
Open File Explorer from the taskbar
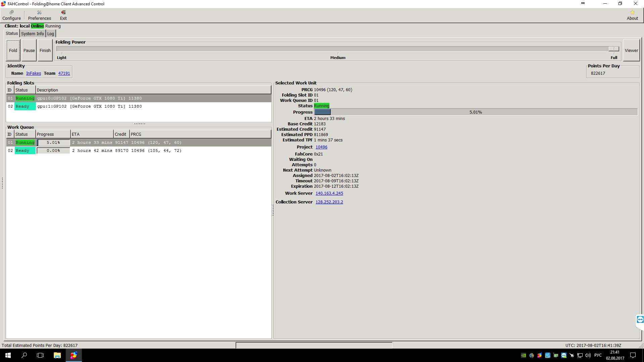pyautogui.click(x=57, y=355)
